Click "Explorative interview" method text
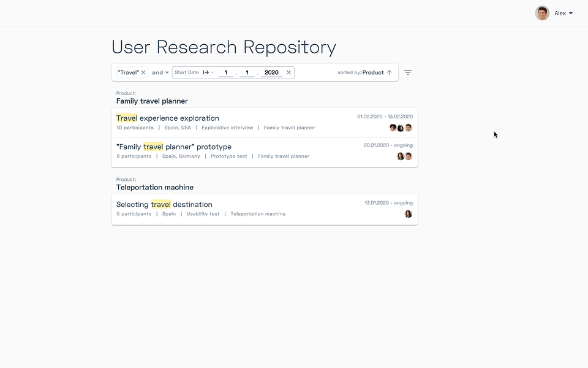The width and height of the screenshot is (588, 368). 227,128
